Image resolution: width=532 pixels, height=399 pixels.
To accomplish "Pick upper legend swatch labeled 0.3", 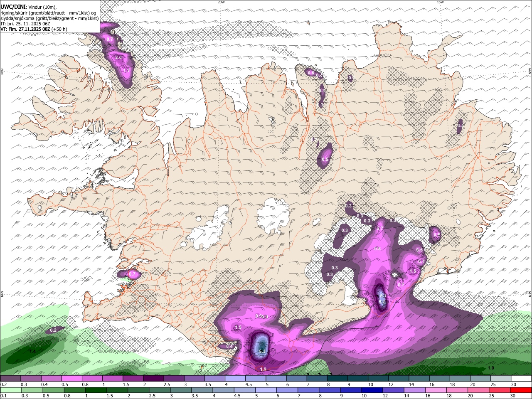I will 31,379.
